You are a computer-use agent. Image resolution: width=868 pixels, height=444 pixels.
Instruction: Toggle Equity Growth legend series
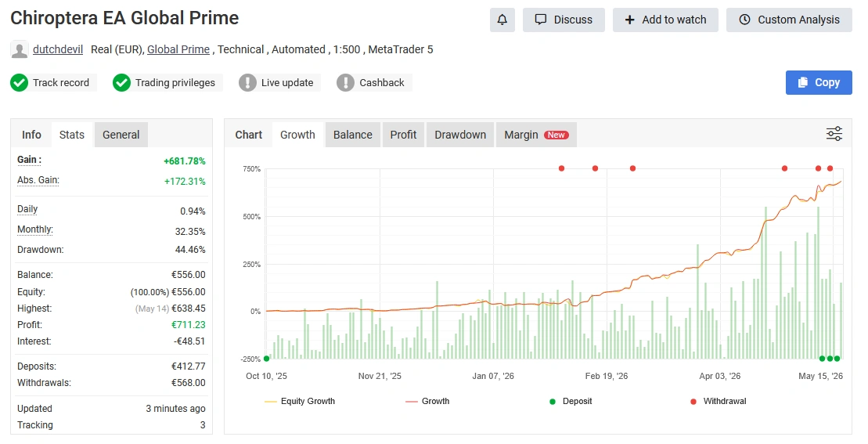click(300, 402)
